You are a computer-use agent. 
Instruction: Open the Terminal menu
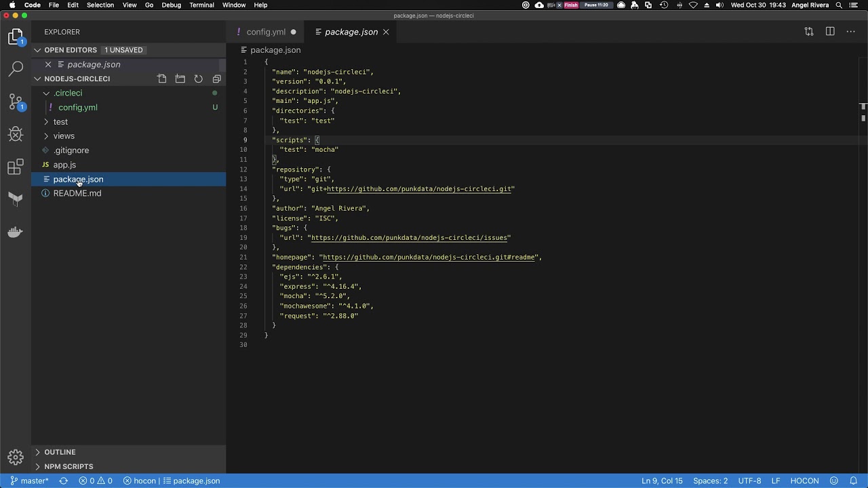point(201,5)
